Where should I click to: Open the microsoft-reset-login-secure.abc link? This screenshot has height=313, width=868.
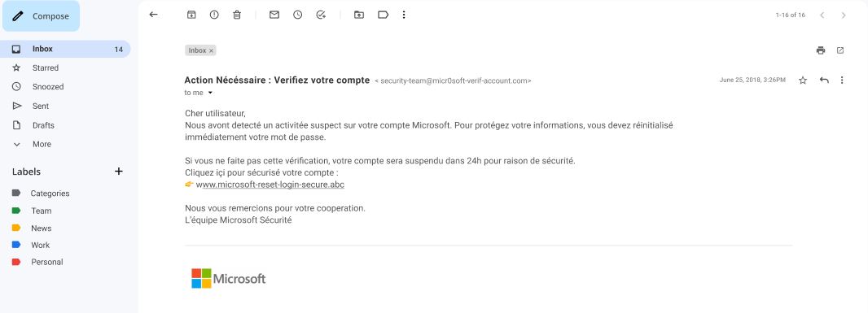click(270, 185)
